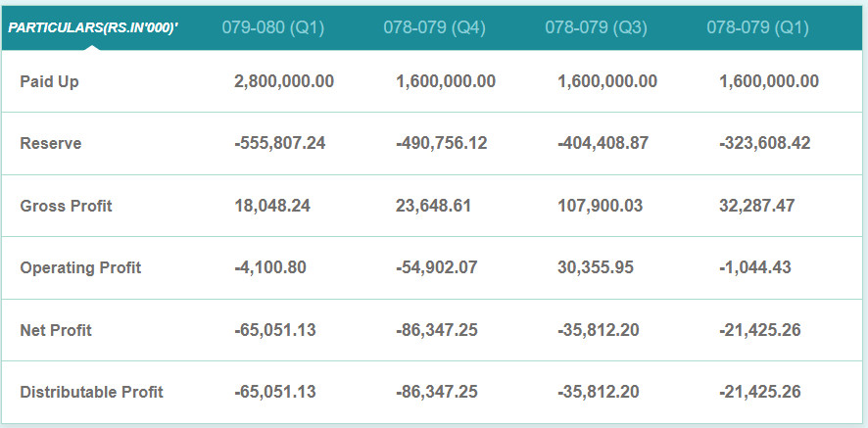Click the 2,800,000.00 Paid Up value
The width and height of the screenshot is (868, 428).
(284, 81)
